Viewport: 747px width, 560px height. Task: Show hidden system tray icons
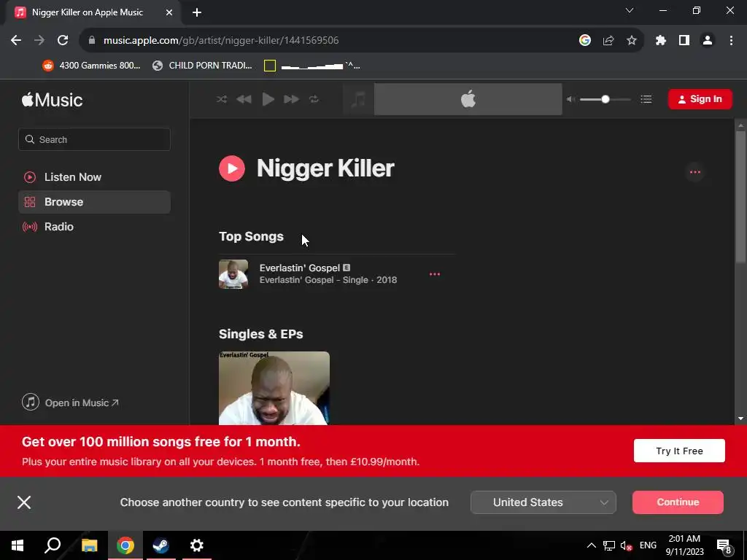tap(591, 545)
